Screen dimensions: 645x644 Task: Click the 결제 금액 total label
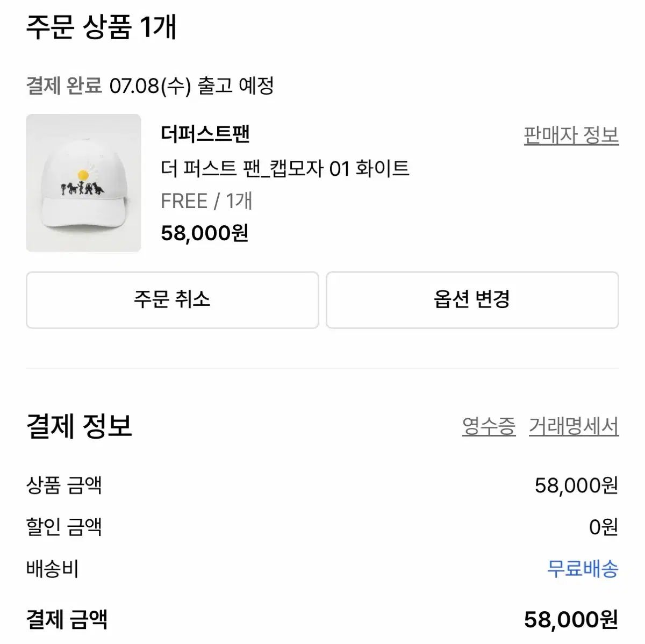point(67,619)
